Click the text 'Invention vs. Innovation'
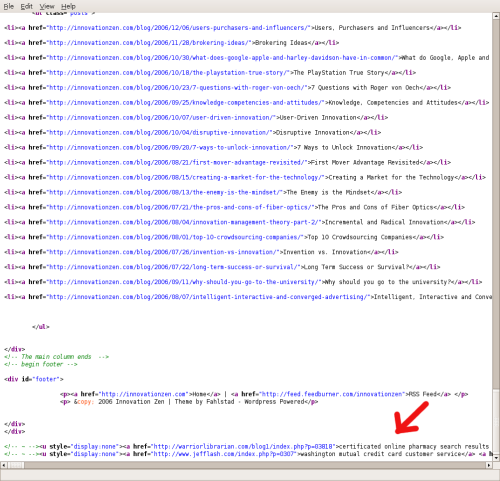Screen dimensions: 500x481 [325, 252]
